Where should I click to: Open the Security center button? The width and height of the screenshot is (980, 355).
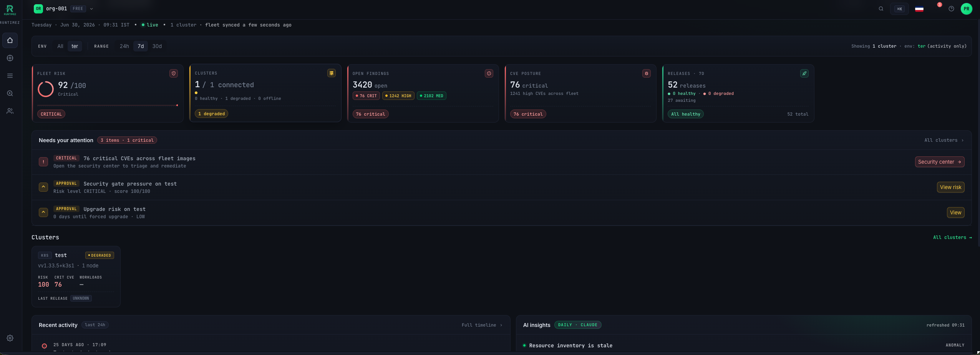(x=940, y=162)
